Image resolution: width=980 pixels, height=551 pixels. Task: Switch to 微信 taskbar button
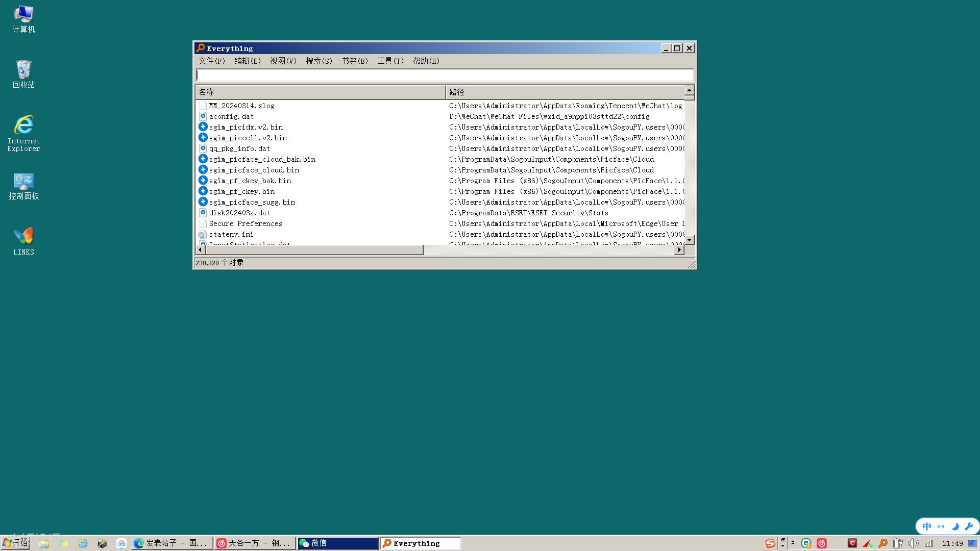pos(337,543)
